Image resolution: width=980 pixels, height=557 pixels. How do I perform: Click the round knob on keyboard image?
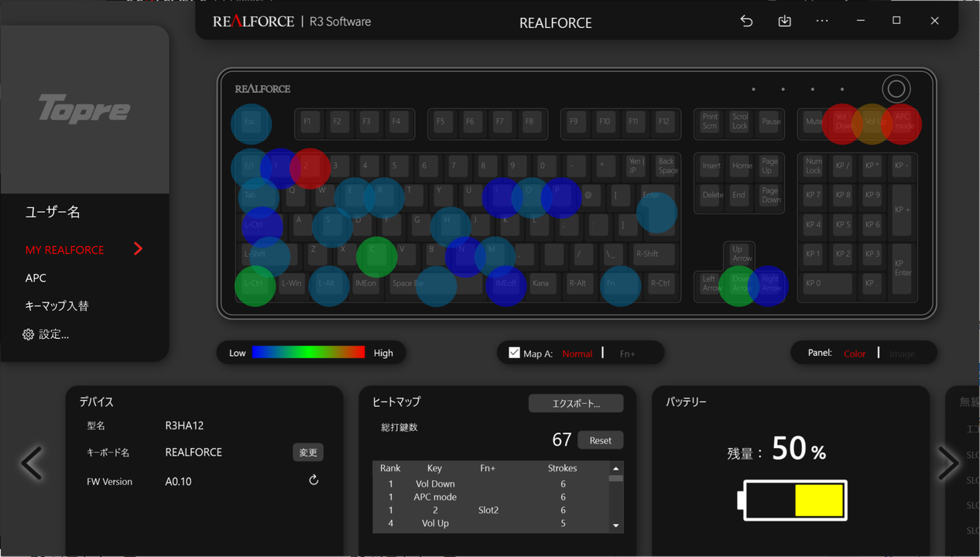[x=896, y=89]
